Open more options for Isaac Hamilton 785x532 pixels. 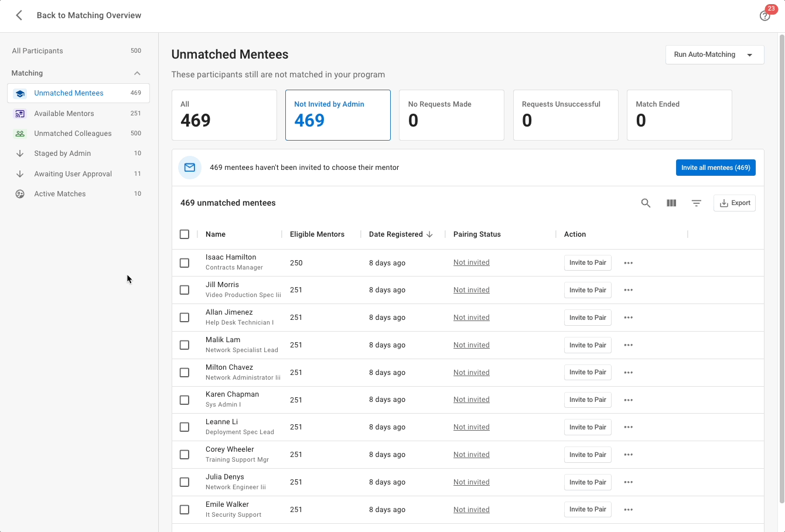(x=629, y=263)
